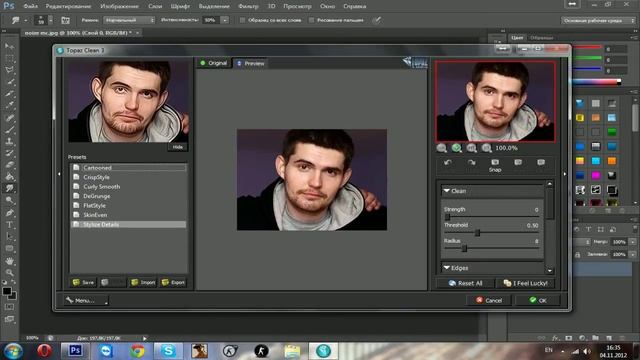Screen dimensions: 640x360
Task: Select the SkinEven preset
Action: (128, 215)
